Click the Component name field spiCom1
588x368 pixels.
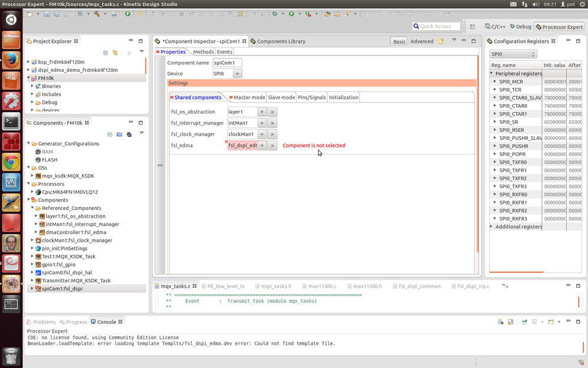(x=227, y=63)
